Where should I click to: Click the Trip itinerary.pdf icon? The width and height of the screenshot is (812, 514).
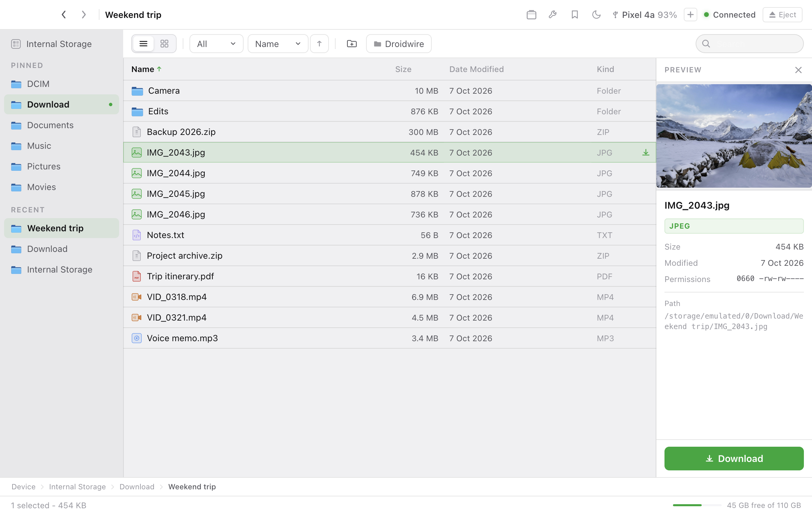[137, 276]
